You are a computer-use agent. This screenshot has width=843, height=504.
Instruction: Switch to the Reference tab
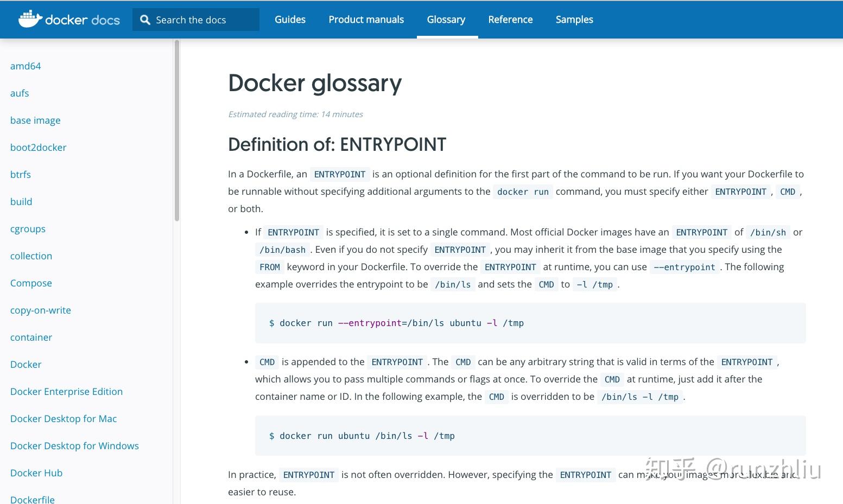click(510, 20)
